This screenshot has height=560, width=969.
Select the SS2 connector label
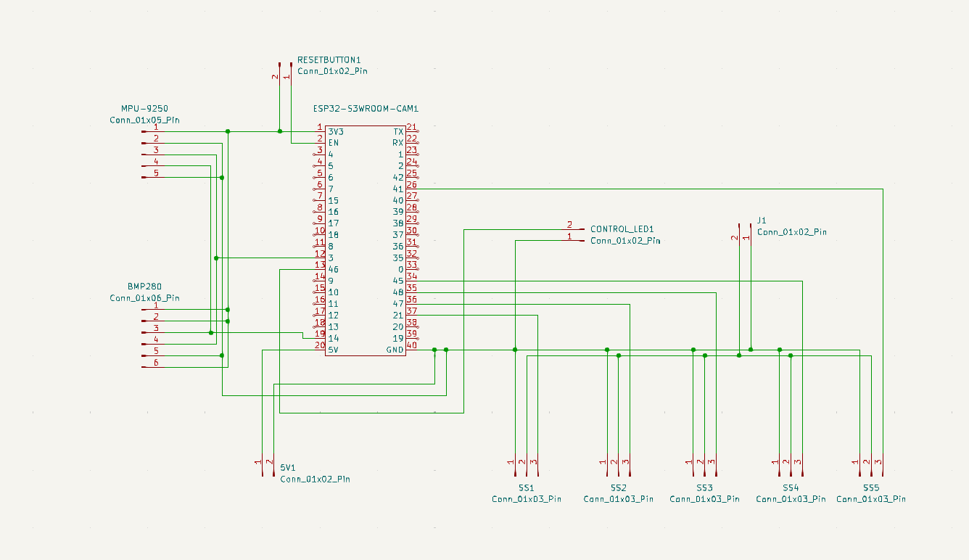[x=618, y=488]
